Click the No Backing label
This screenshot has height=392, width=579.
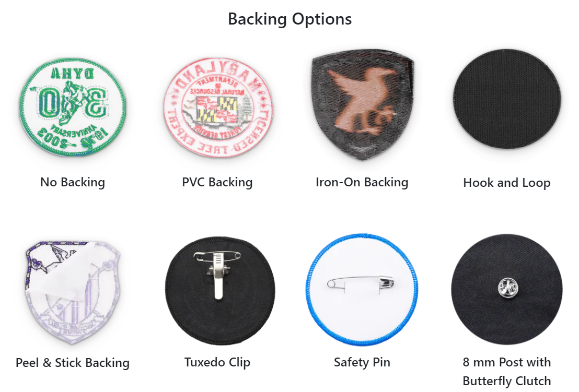[x=72, y=182]
